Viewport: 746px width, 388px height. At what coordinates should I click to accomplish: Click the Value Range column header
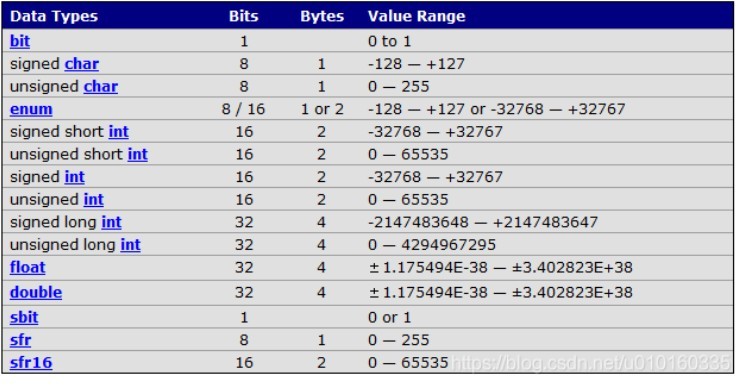pyautogui.click(x=417, y=17)
